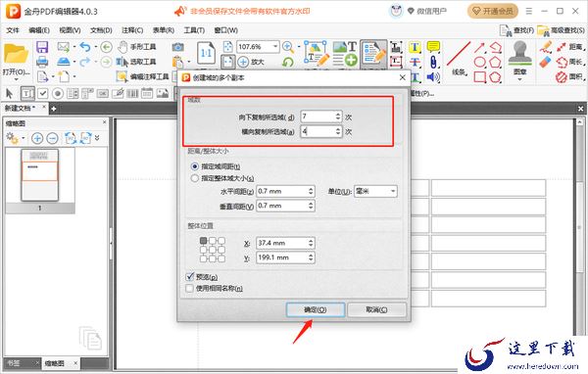Image resolution: width=588 pixels, height=374 pixels.
Task: Open the 注释(C) menu
Action: tap(132, 30)
